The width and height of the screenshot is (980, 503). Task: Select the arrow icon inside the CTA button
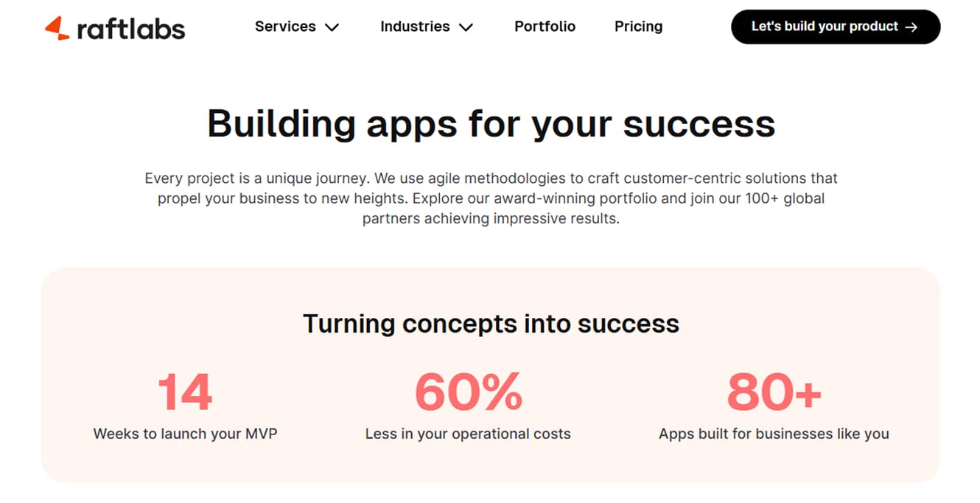point(912,27)
